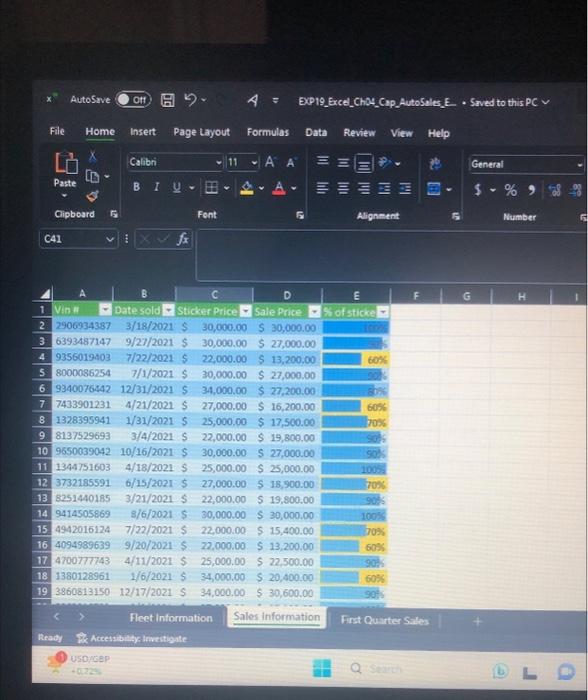Click Middle Align icon
The height and width of the screenshot is (700, 588).
pos(343,162)
